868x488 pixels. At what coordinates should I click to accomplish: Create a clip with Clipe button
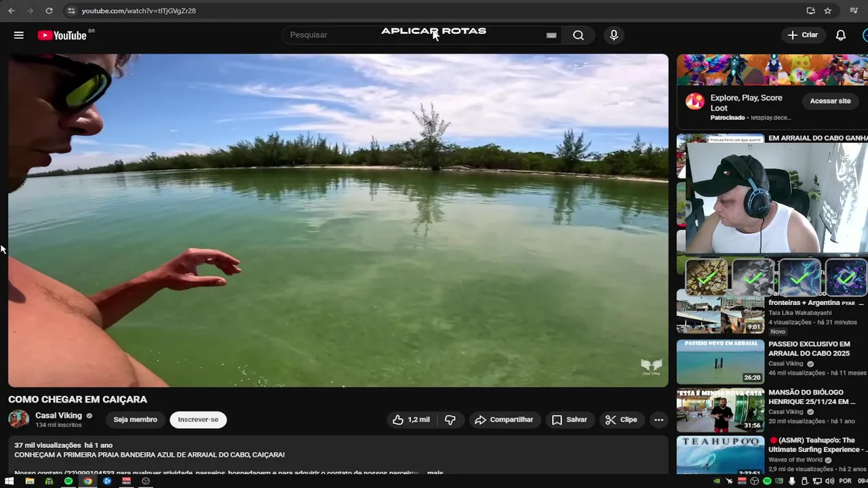click(621, 420)
